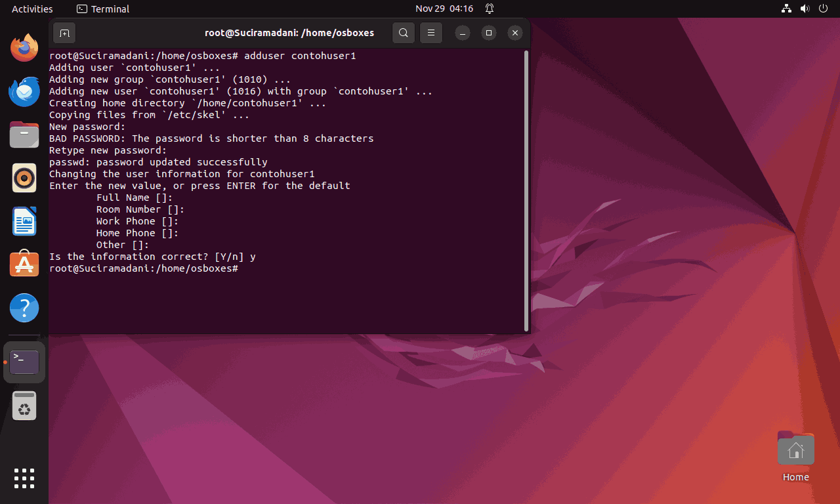
Task: Click the terminal vertical scrollbar
Action: pyautogui.click(x=526, y=191)
